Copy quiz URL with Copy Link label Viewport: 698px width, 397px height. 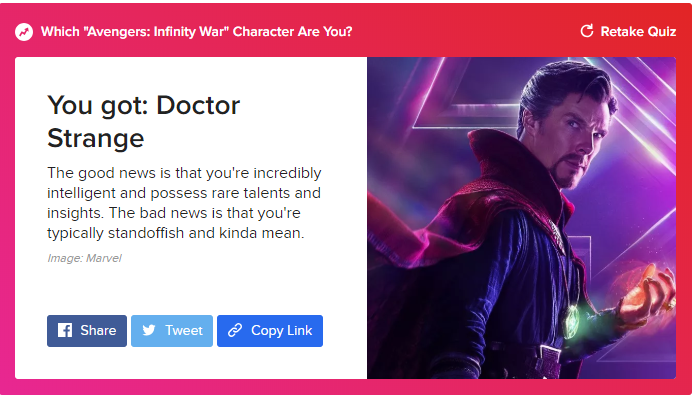click(x=281, y=331)
